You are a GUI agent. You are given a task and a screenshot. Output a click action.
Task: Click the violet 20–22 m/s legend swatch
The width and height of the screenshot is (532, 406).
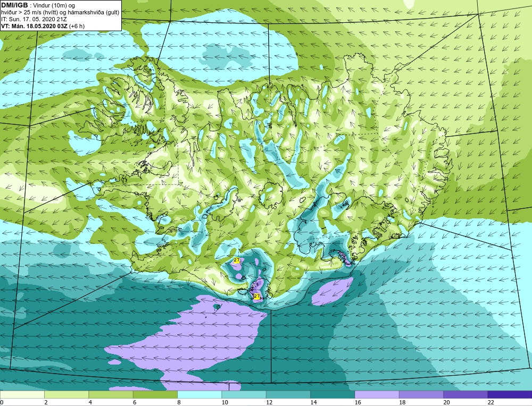465,394
